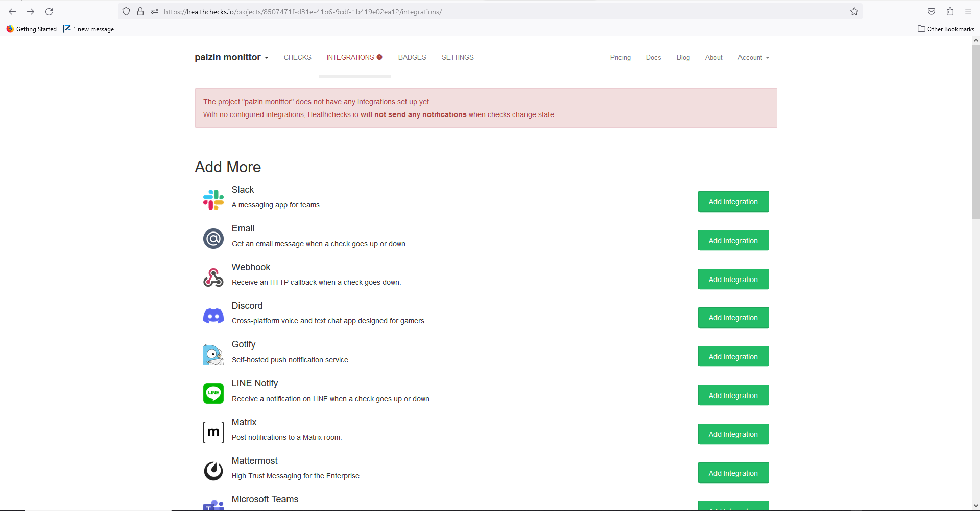Switch to the BADGES tab
Screen dimensions: 980x511
tap(412, 57)
